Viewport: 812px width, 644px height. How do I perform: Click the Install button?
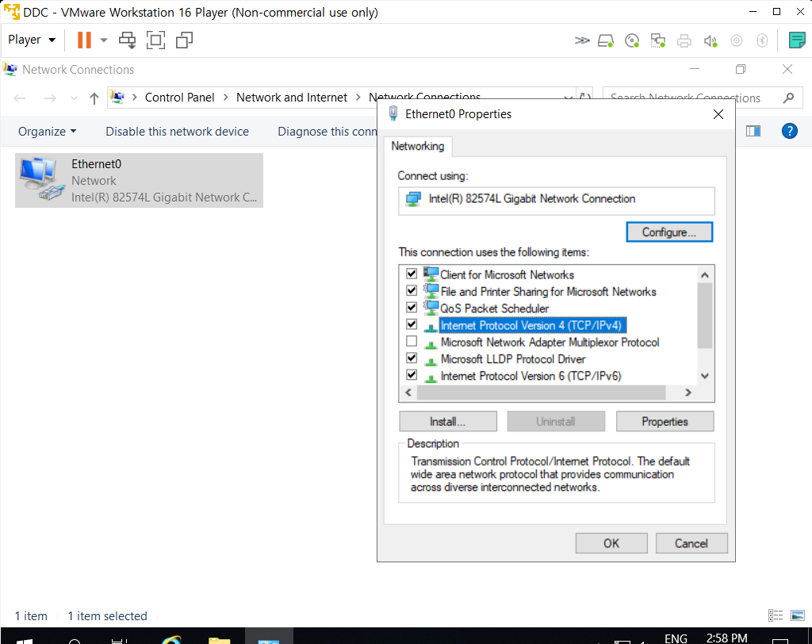[448, 422]
